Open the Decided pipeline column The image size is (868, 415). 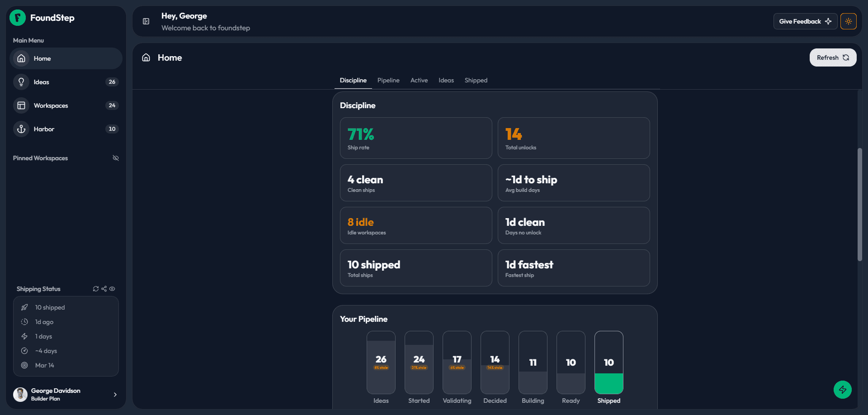point(495,363)
